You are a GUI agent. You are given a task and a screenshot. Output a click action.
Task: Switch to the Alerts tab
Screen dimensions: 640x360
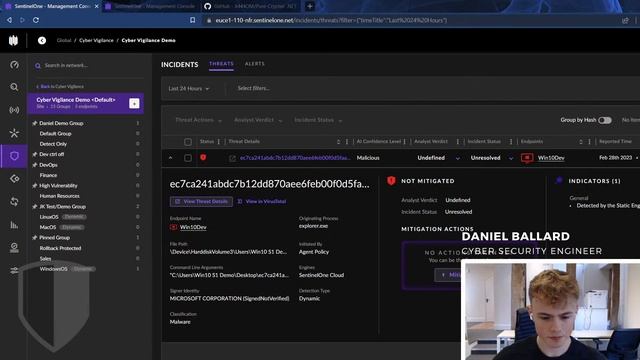[255, 64]
